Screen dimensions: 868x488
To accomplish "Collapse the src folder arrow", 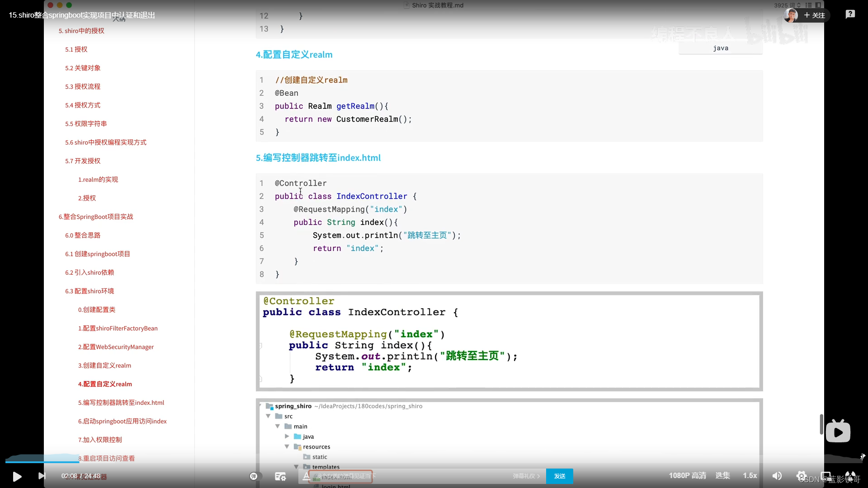I will [x=268, y=416].
